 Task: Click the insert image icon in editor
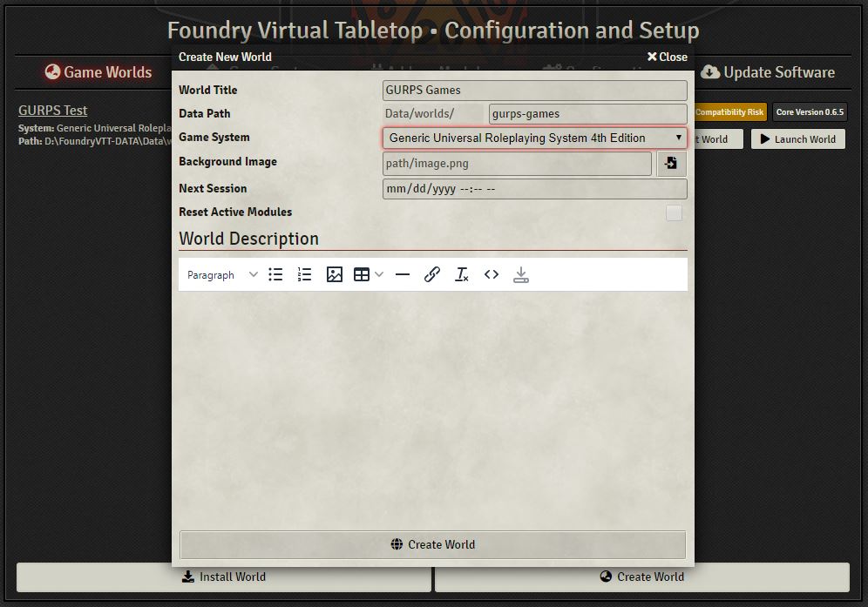pos(335,274)
